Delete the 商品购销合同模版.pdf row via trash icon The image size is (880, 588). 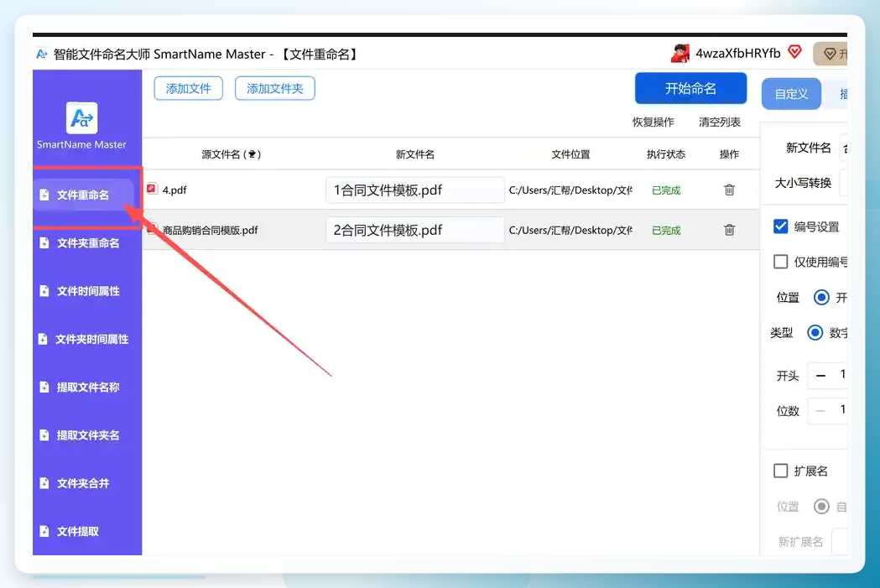(x=729, y=230)
